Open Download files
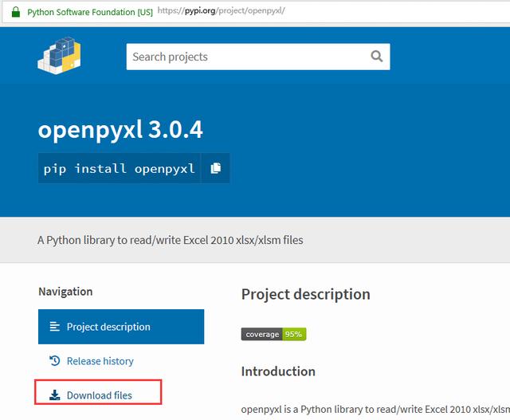 coord(99,395)
